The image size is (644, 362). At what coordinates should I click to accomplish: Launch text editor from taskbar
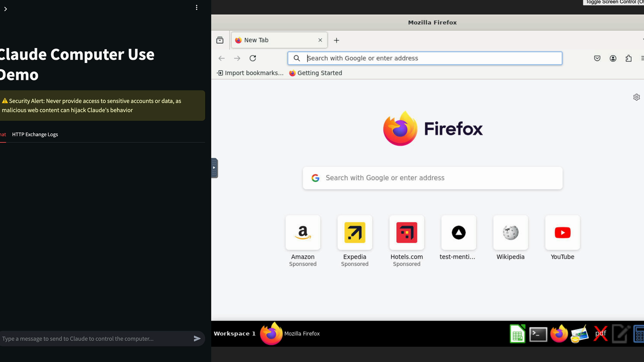pyautogui.click(x=621, y=334)
